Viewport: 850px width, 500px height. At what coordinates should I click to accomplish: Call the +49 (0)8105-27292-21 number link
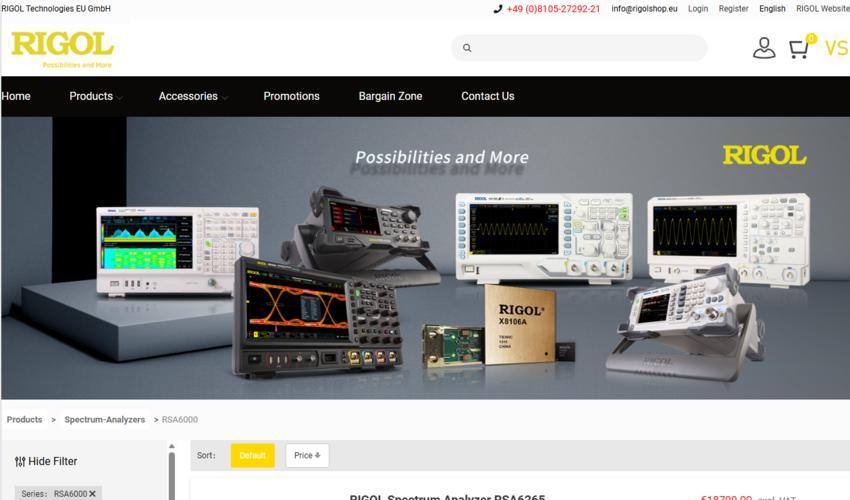pyautogui.click(x=553, y=9)
